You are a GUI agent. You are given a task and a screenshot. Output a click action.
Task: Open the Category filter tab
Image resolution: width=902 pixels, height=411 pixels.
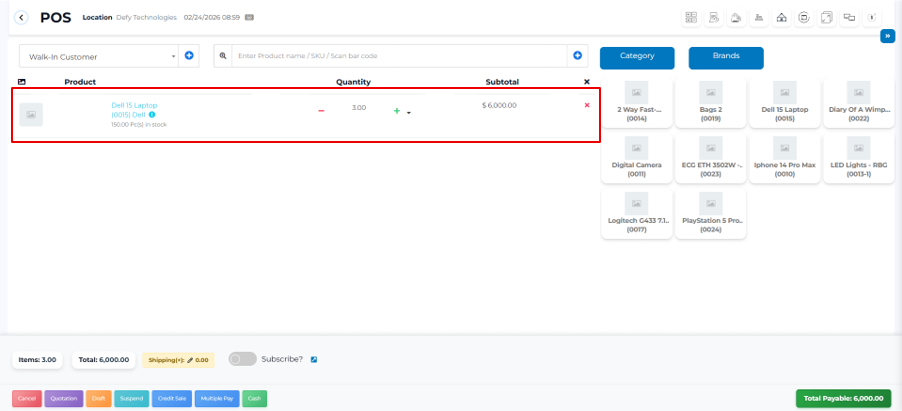[x=637, y=57]
